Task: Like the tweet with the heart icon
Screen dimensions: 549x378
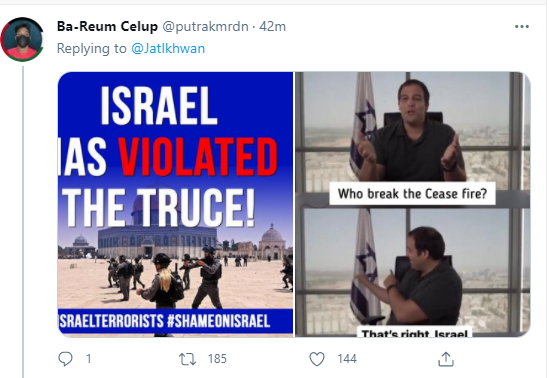Action: pos(317,359)
